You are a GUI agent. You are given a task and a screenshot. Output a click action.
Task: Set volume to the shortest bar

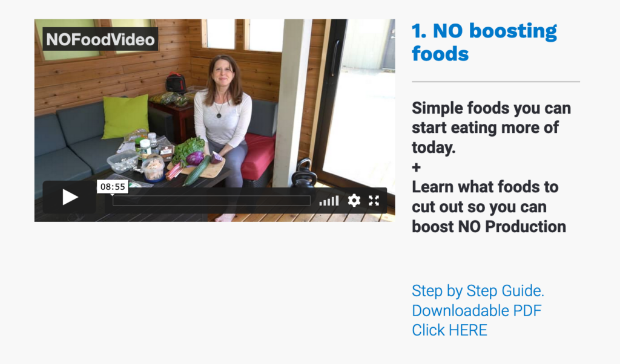(x=321, y=204)
